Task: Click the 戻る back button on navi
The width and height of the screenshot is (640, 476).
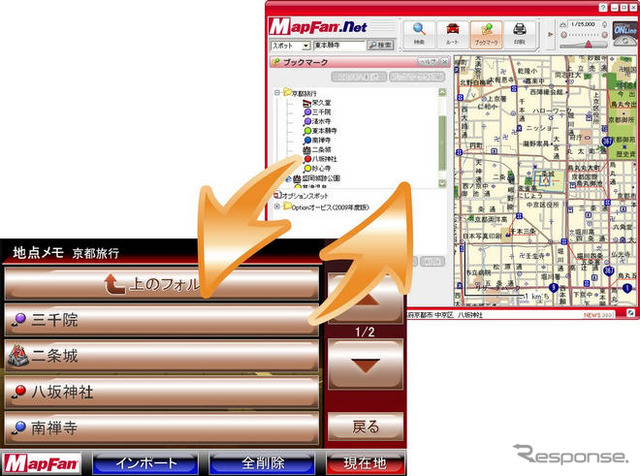Action: [x=365, y=427]
